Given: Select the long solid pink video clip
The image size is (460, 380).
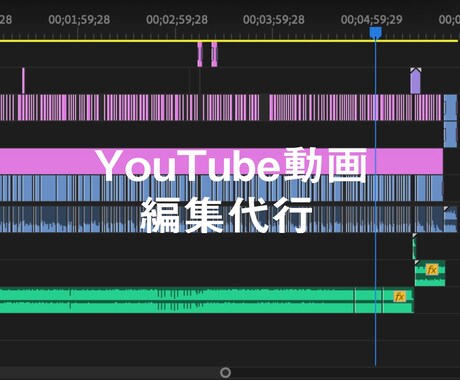Looking at the screenshot, I should point(221,161).
